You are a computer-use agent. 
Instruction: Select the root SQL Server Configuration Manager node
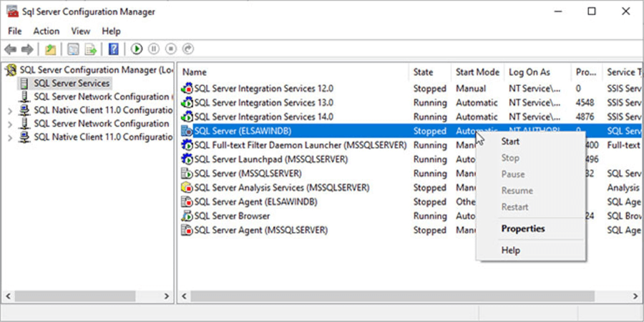(x=96, y=70)
